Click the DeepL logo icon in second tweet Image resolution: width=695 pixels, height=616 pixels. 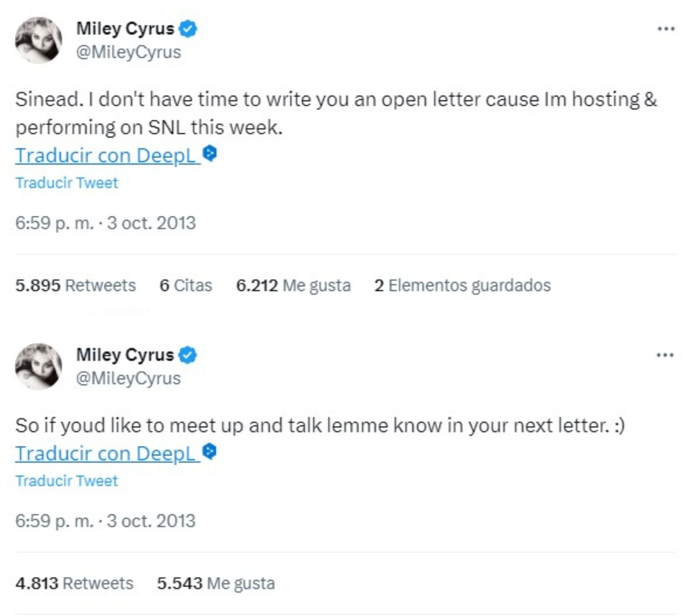pos(210,452)
